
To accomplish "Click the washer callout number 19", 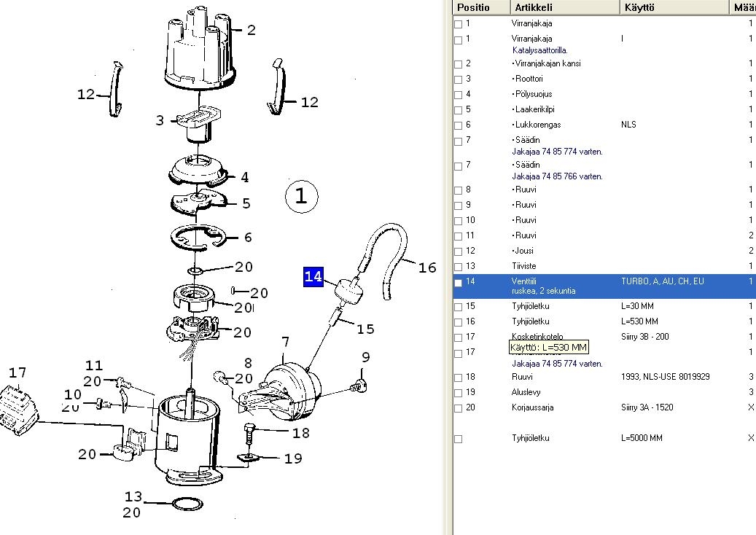I will [x=293, y=458].
